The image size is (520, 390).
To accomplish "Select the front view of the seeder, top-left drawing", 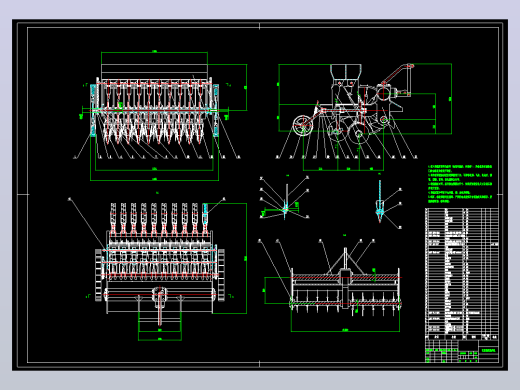I will click(160, 116).
